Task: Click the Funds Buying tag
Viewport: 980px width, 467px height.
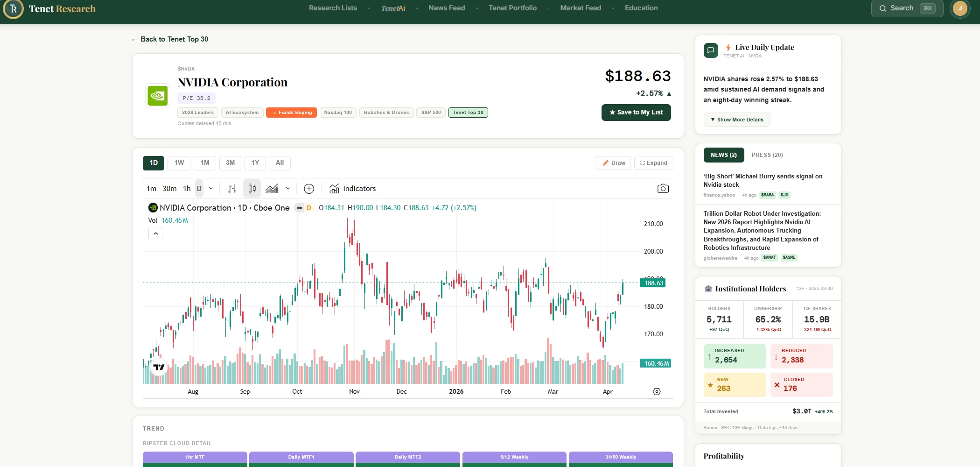Action: 291,113
